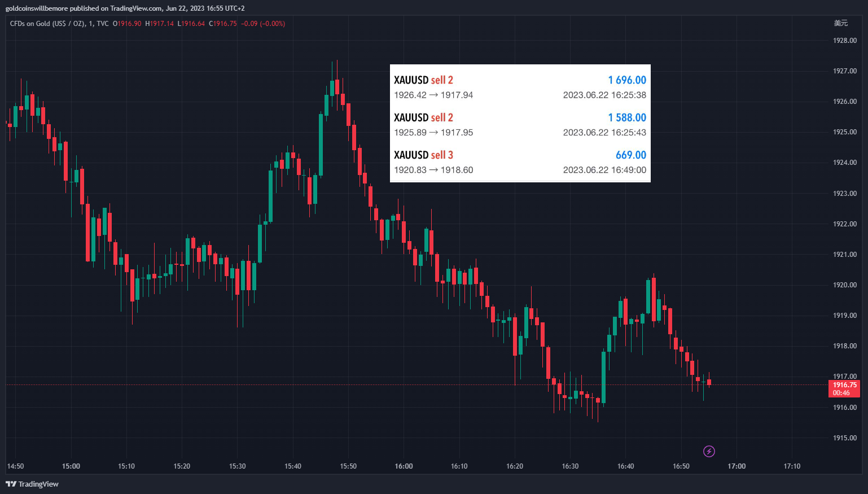Click the 1923.00 price axis label

click(845, 193)
